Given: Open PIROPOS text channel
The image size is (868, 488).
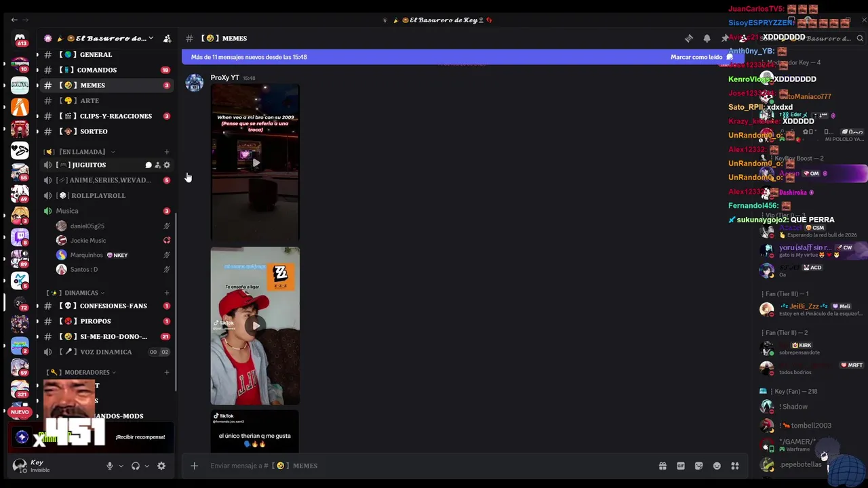Looking at the screenshot, I should 106,321.
